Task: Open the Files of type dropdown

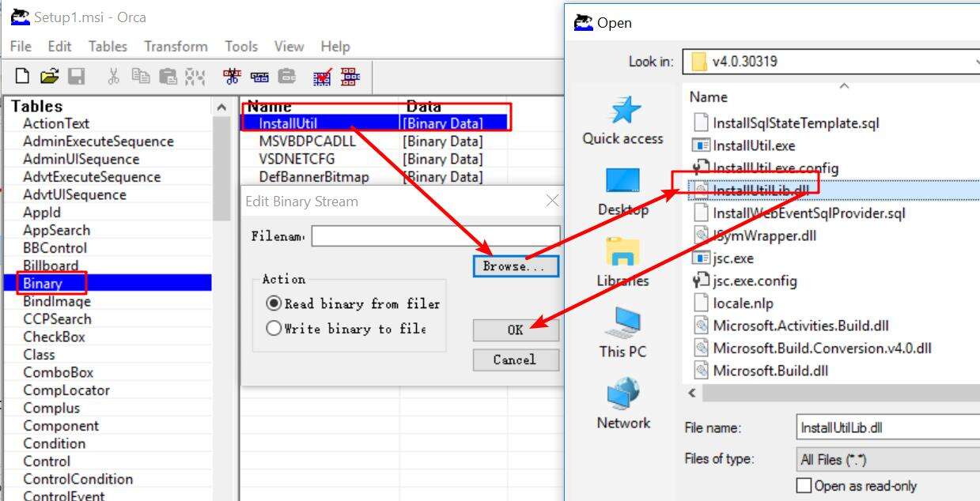Action: 889,458
